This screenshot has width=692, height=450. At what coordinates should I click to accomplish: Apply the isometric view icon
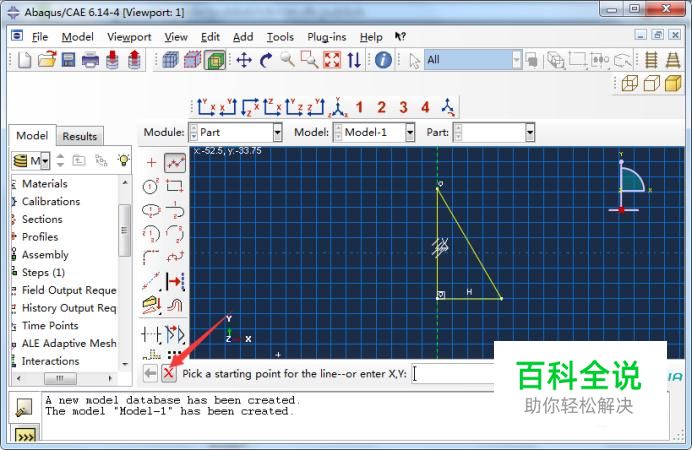pyautogui.click(x=338, y=107)
